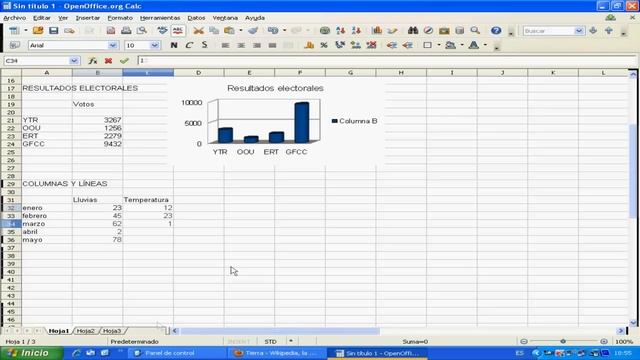Open the Function Wizard fx icon

(93, 61)
